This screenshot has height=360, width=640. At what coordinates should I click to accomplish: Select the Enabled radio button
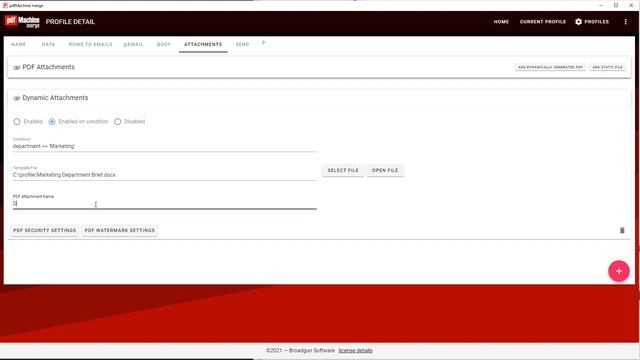click(x=17, y=122)
